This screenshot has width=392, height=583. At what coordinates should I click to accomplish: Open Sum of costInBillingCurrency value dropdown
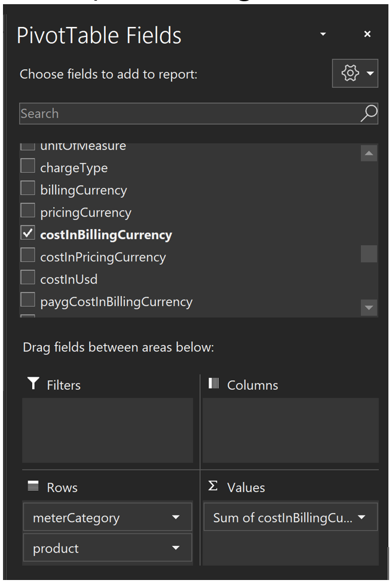(362, 518)
